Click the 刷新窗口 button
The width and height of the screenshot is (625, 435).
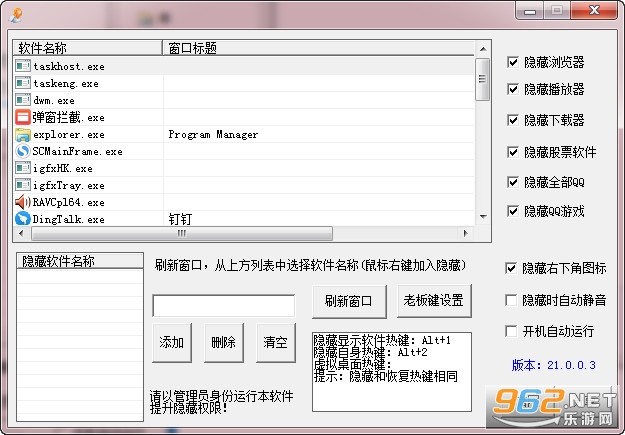click(x=349, y=301)
